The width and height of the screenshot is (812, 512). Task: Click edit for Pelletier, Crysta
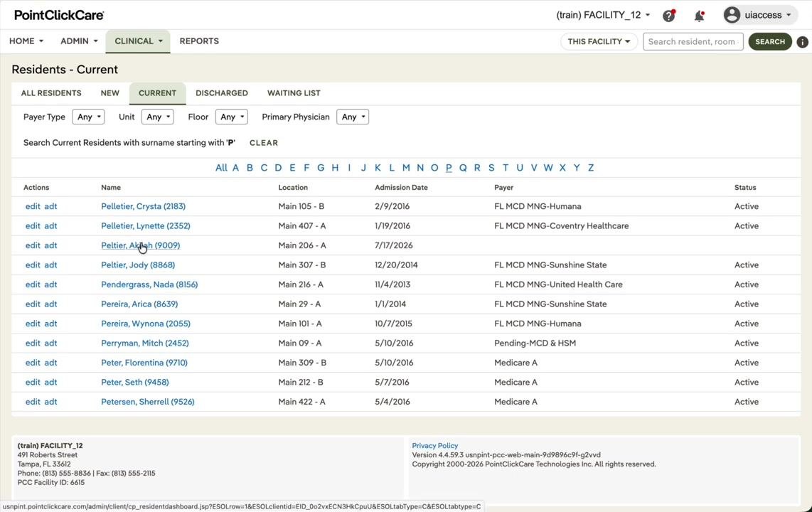33,206
